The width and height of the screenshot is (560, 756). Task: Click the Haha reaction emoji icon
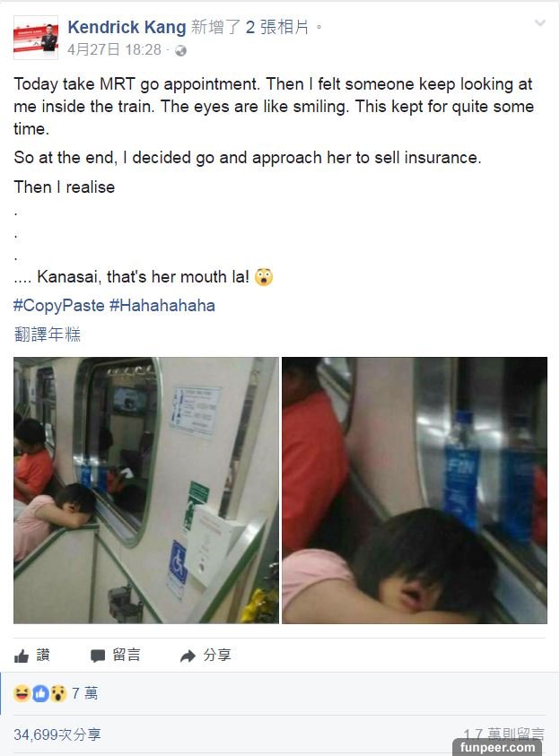22,693
